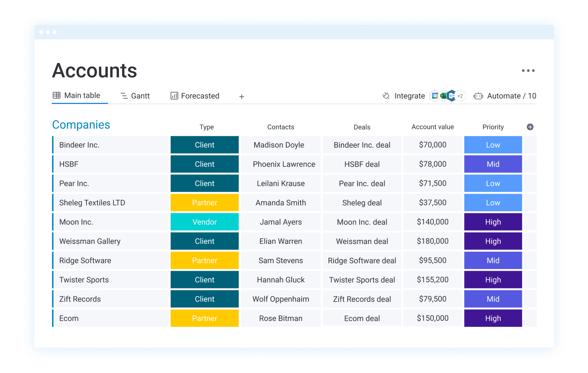Select the Pear Inc. company name
The width and height of the screenshot is (588, 373).
coord(74,184)
